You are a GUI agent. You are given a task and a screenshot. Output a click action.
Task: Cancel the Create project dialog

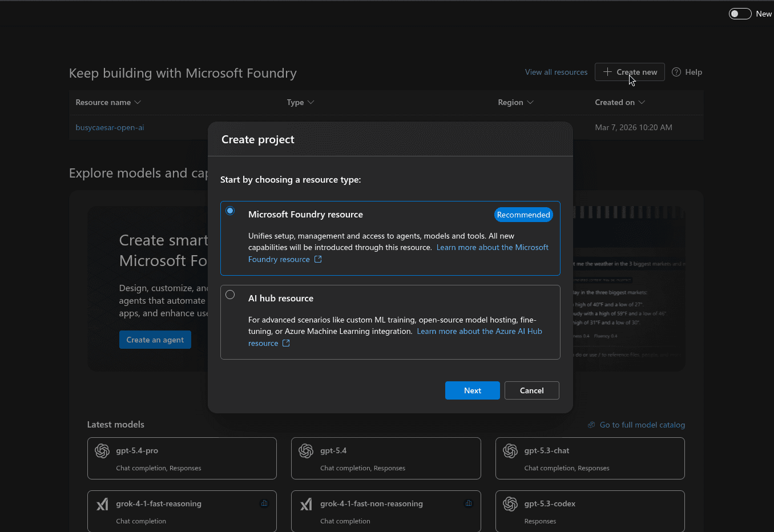point(532,390)
